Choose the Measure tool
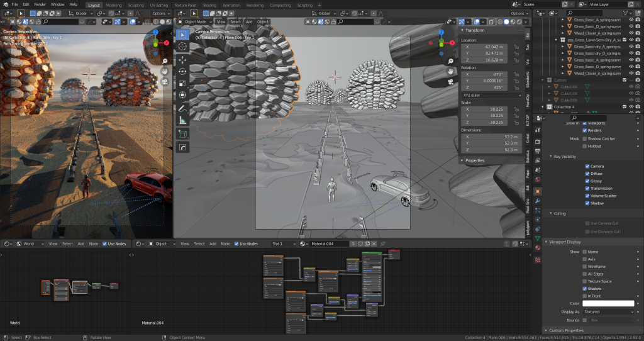The width and height of the screenshot is (644, 341). coord(182,120)
